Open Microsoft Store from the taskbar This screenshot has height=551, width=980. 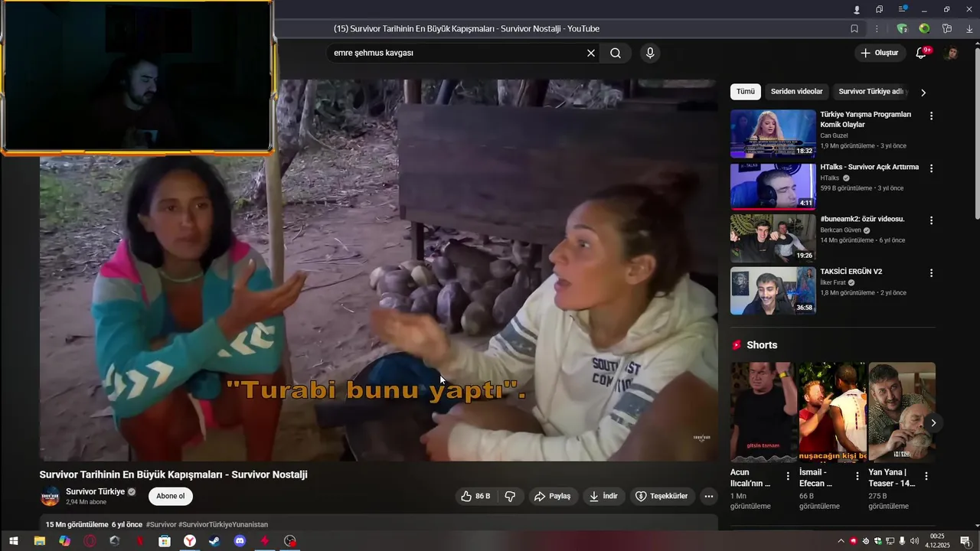[x=165, y=541]
